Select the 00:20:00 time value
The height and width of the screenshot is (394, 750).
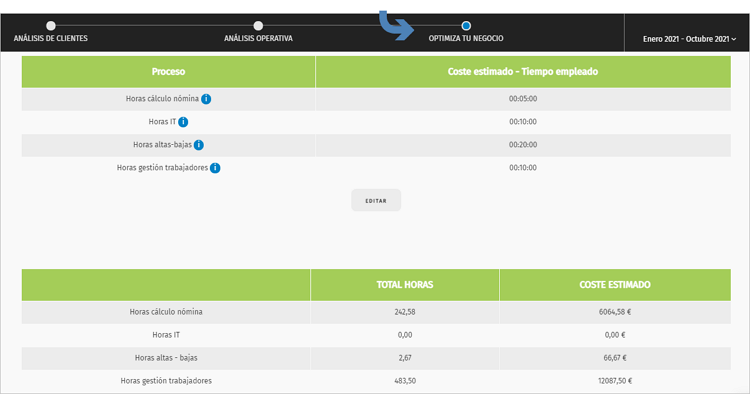pyautogui.click(x=523, y=145)
